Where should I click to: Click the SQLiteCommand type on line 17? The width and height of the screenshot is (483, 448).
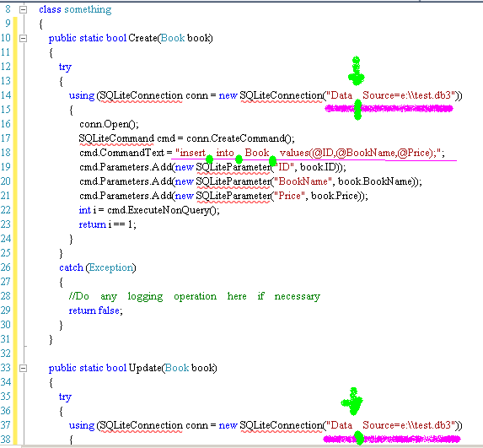(116, 138)
